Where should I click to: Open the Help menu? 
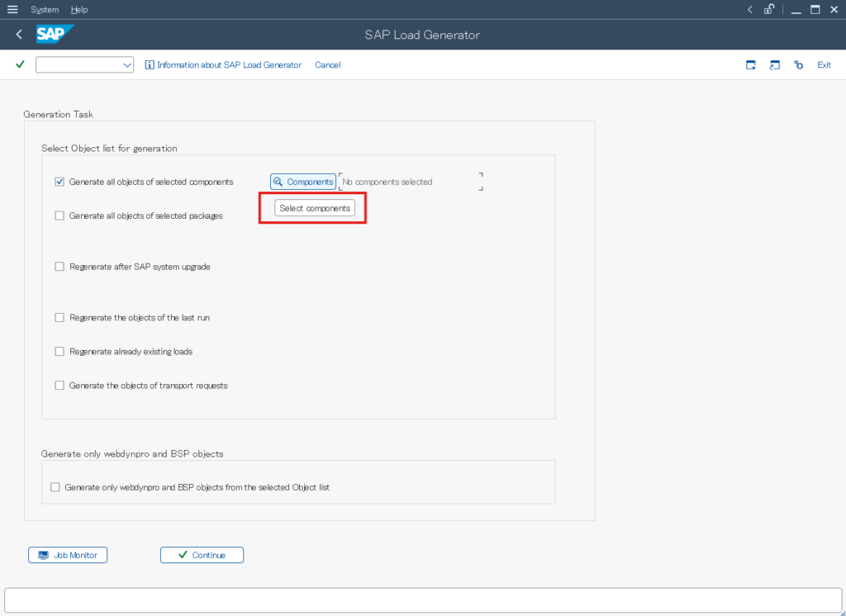(x=78, y=9)
